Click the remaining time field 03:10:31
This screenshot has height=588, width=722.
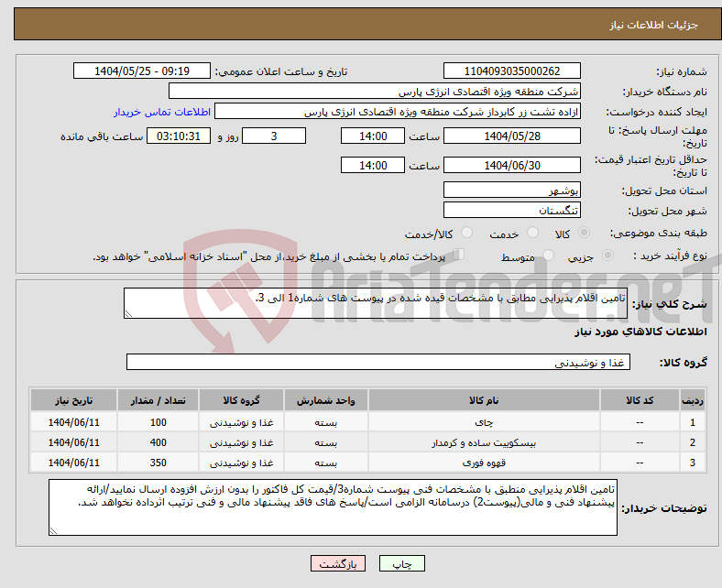pos(179,136)
